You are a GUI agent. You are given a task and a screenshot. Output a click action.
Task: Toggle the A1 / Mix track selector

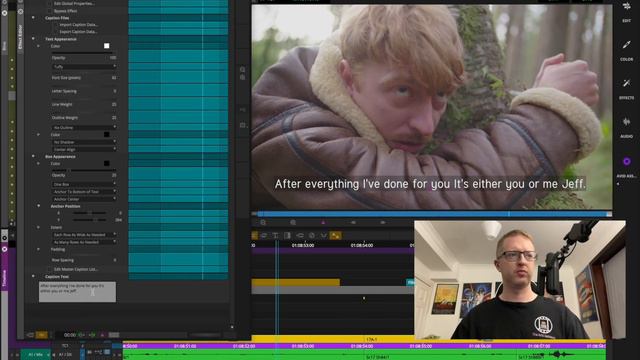36,355
